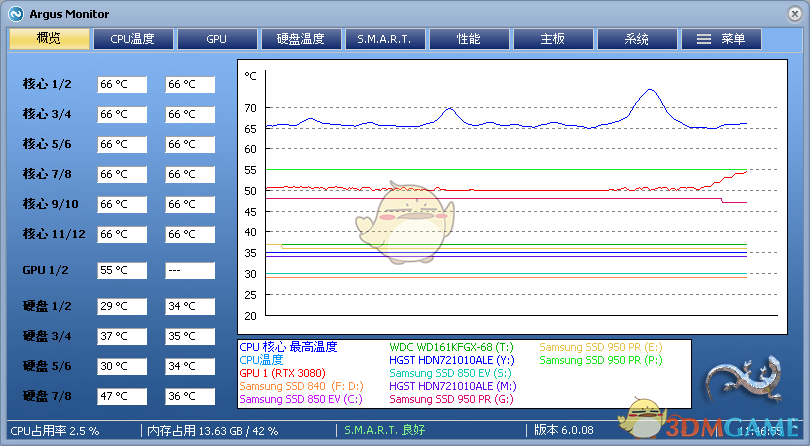Click the second temperature field of 核心 7/8
This screenshot has height=446, width=810.
tap(190, 174)
